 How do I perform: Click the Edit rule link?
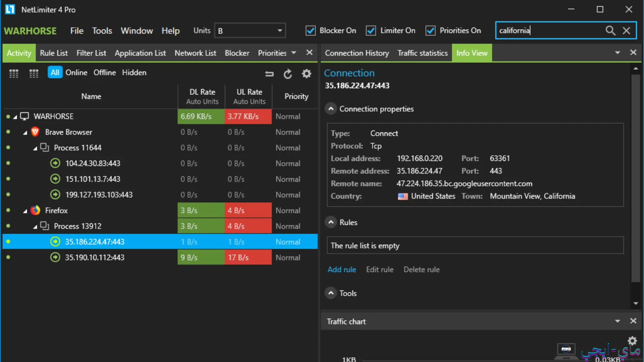coord(380,269)
